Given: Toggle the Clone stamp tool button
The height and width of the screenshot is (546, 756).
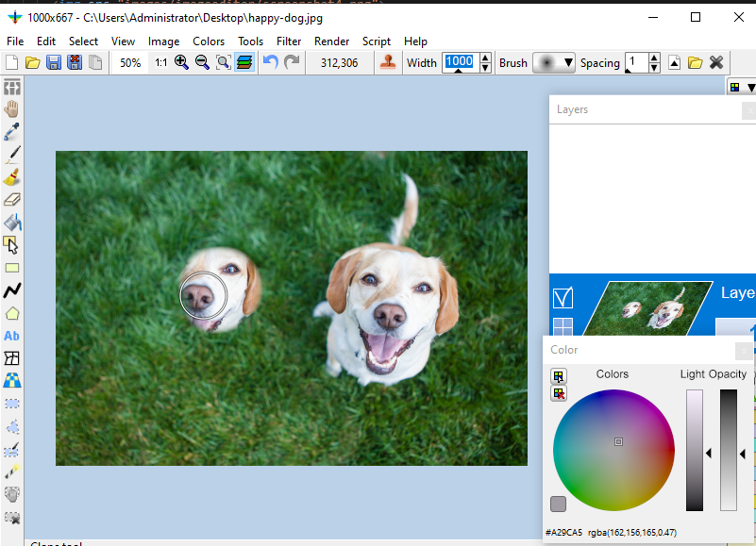Looking at the screenshot, I should (x=387, y=63).
